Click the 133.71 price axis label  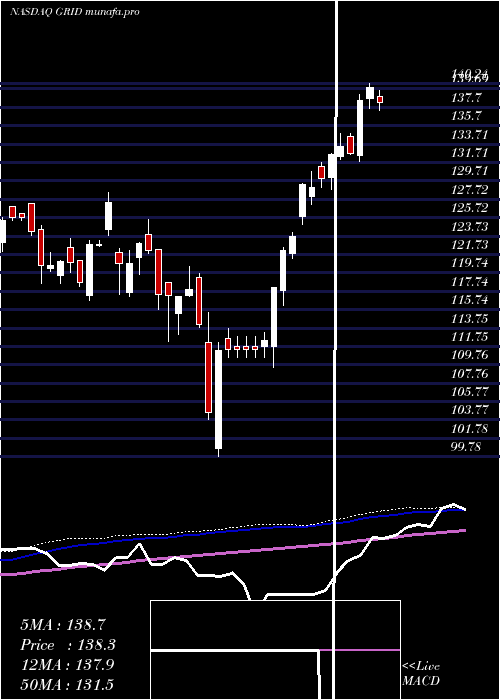coord(469,134)
